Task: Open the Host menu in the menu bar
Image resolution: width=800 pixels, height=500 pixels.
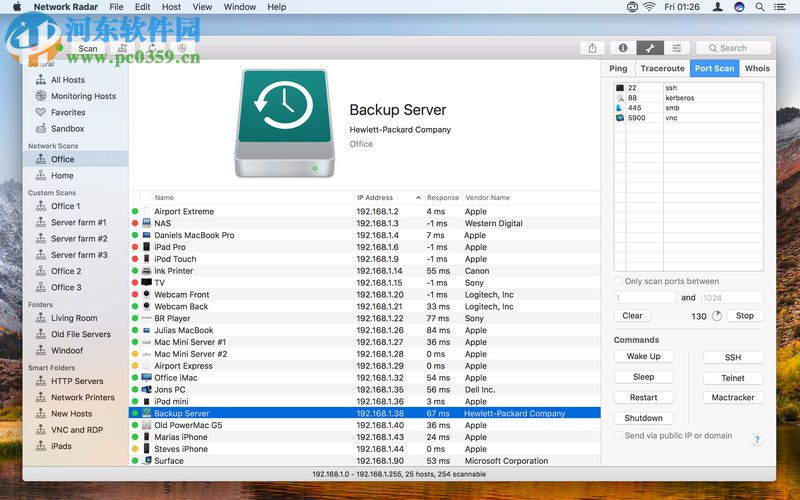Action: [x=171, y=7]
